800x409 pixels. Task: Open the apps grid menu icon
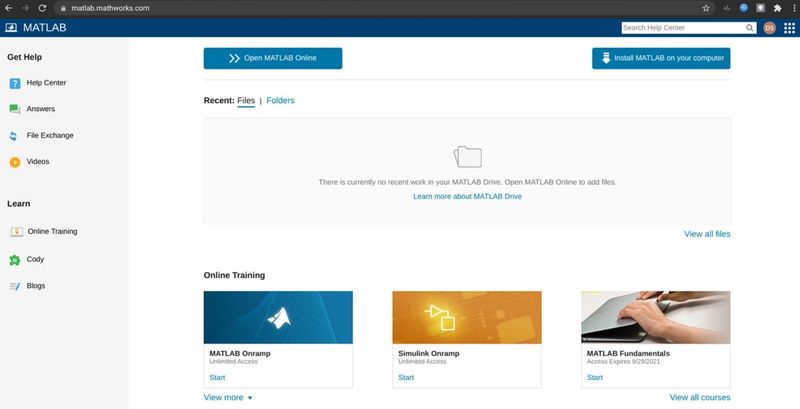[789, 28]
